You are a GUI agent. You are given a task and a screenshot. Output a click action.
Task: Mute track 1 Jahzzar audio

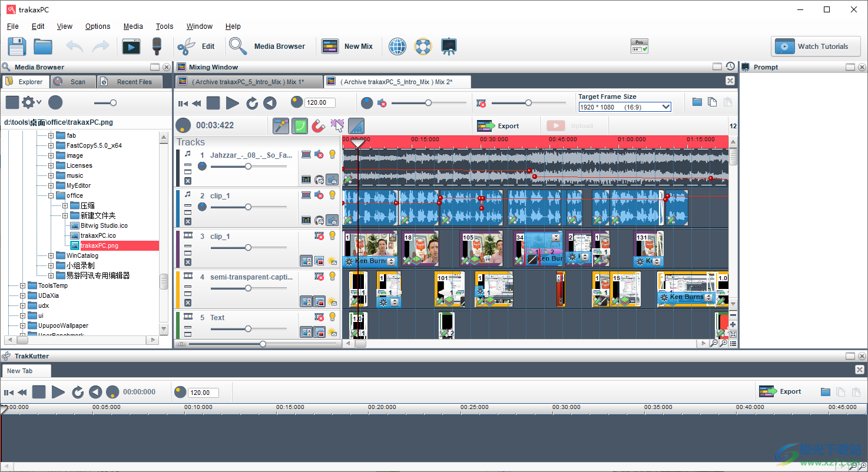click(319, 155)
